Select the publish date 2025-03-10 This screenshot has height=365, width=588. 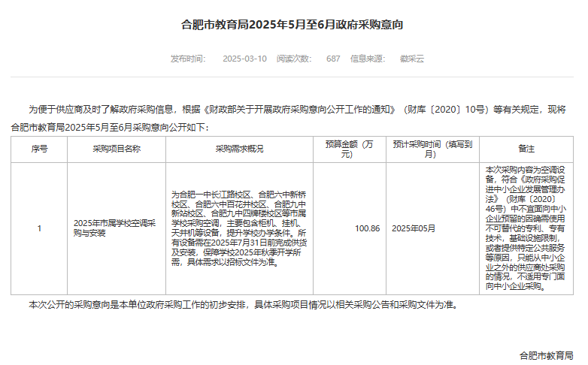click(244, 59)
